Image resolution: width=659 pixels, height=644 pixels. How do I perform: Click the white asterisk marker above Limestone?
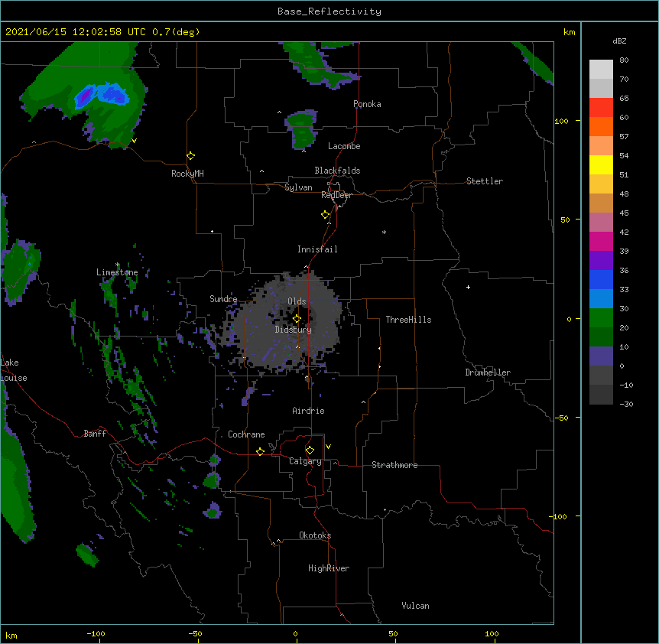pyautogui.click(x=117, y=265)
